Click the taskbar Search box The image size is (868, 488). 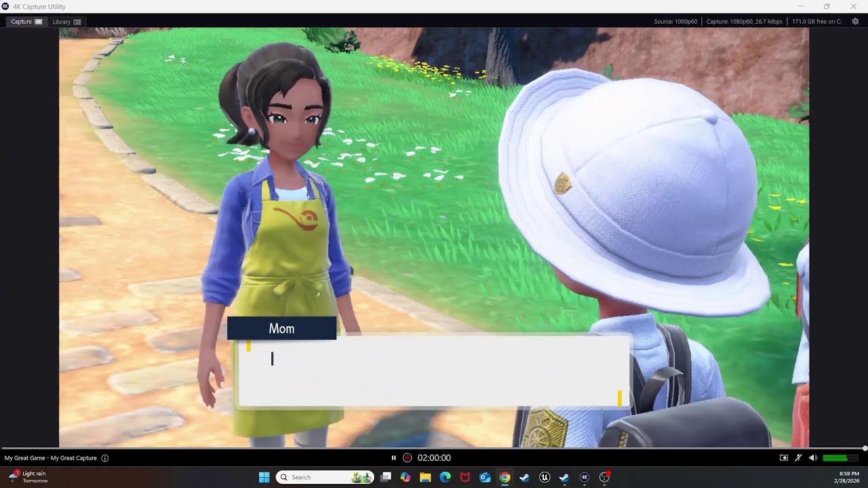pyautogui.click(x=325, y=477)
